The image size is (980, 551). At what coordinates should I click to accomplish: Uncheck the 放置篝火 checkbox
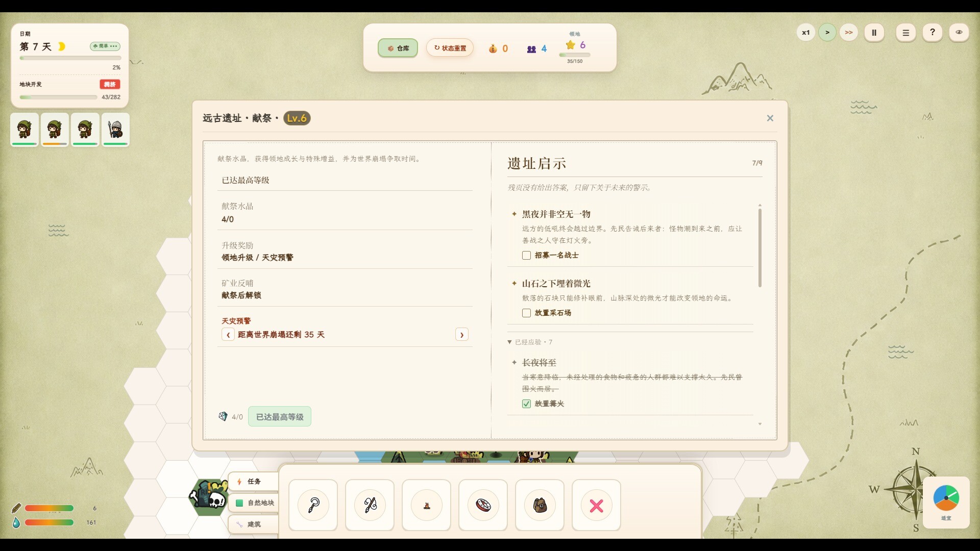pyautogui.click(x=526, y=404)
